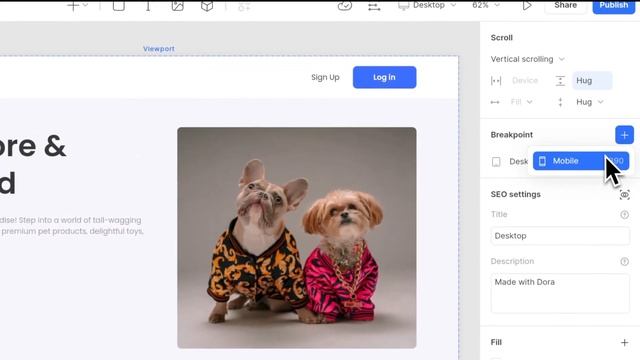
Task: Select the 3D cube tool
Action: [x=207, y=5]
